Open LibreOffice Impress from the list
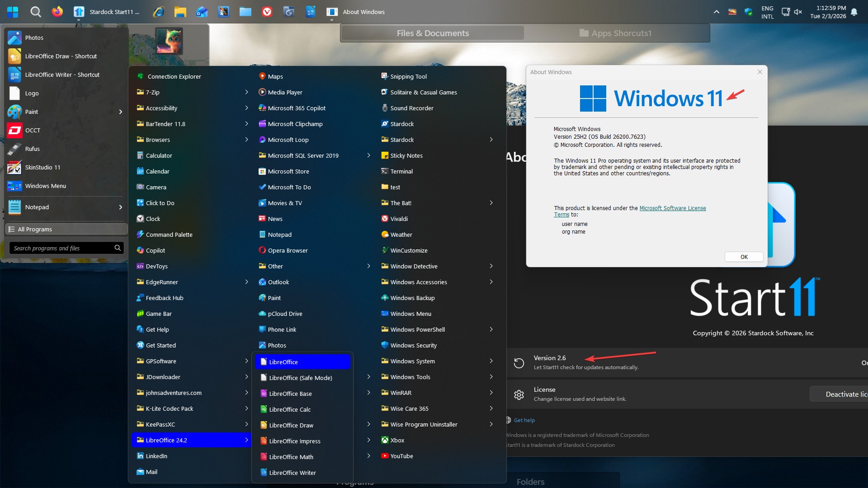 (x=294, y=441)
